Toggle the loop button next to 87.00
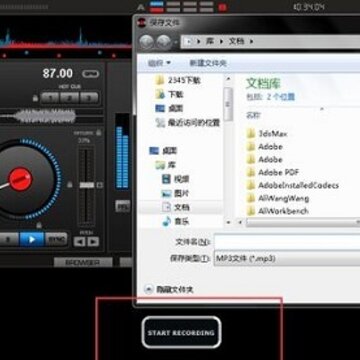 90,74
